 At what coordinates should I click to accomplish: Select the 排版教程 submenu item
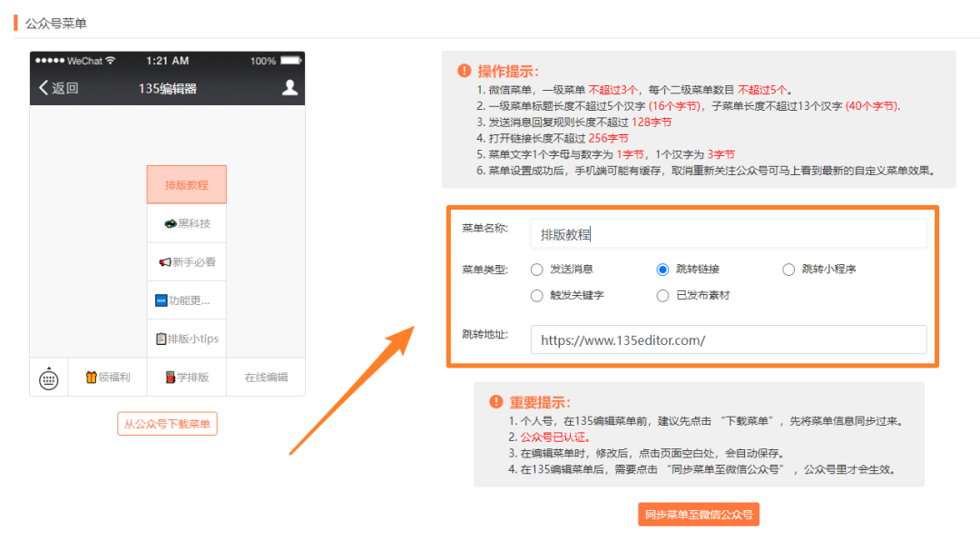pyautogui.click(x=186, y=184)
